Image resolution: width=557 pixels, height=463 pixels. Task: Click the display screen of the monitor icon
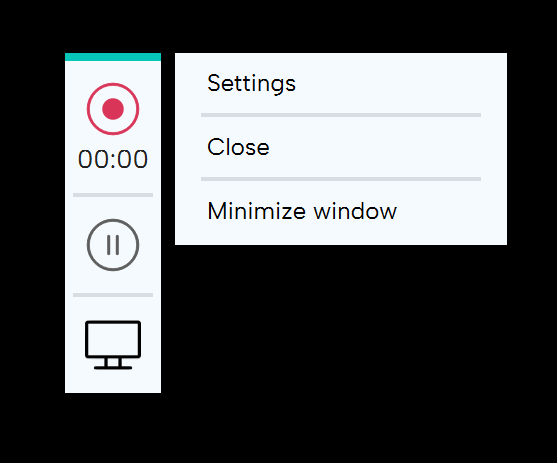pos(113,339)
